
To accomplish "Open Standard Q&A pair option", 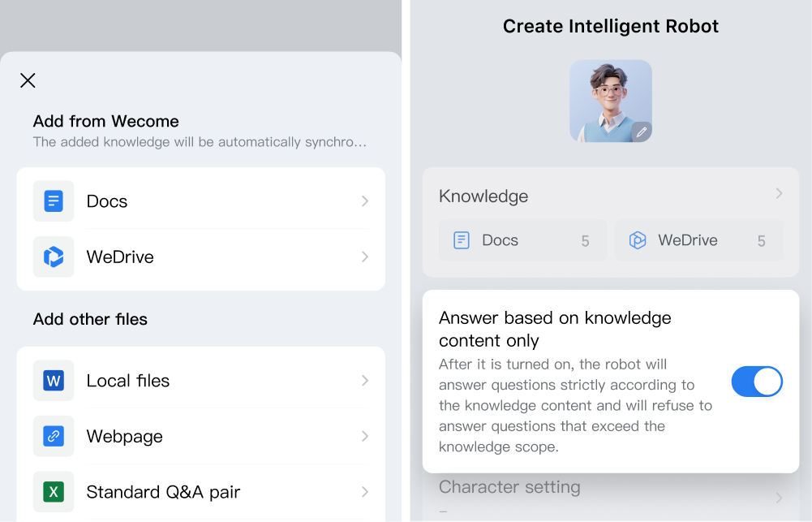I will tap(201, 492).
